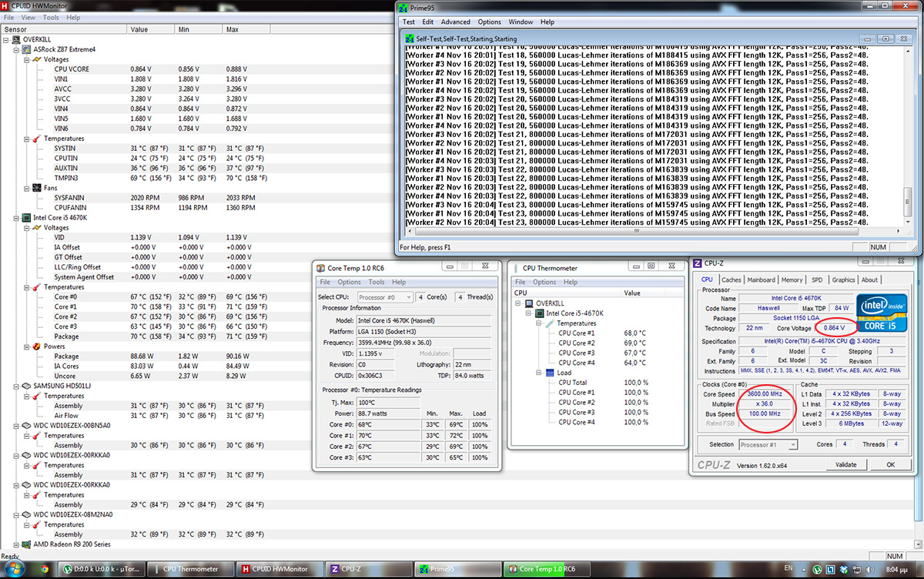Collapse Temperatures group in CPU Thermometer
The image size is (924, 579).
538,323
